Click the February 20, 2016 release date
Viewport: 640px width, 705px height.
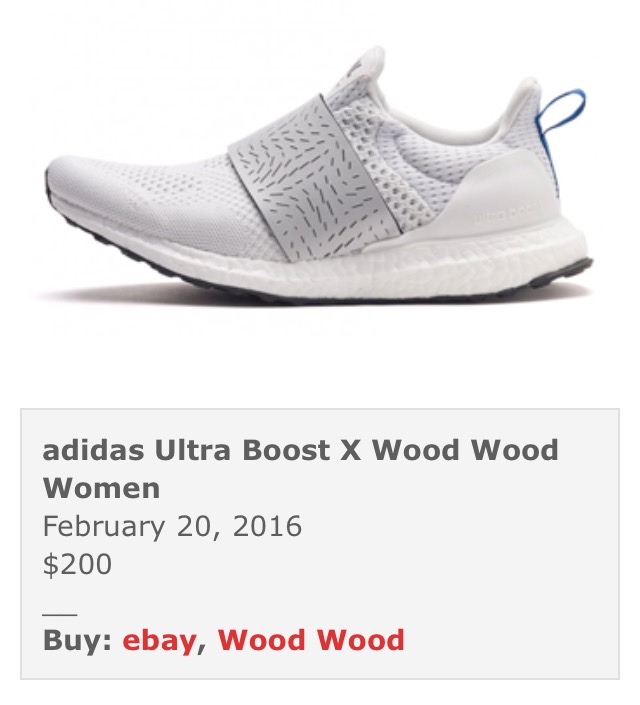pos(172,526)
